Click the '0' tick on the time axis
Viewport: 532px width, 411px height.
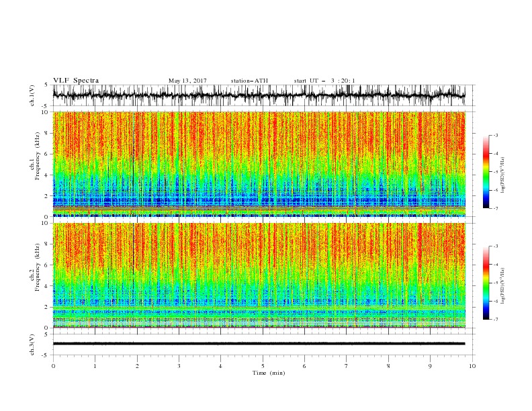pyautogui.click(x=53, y=366)
